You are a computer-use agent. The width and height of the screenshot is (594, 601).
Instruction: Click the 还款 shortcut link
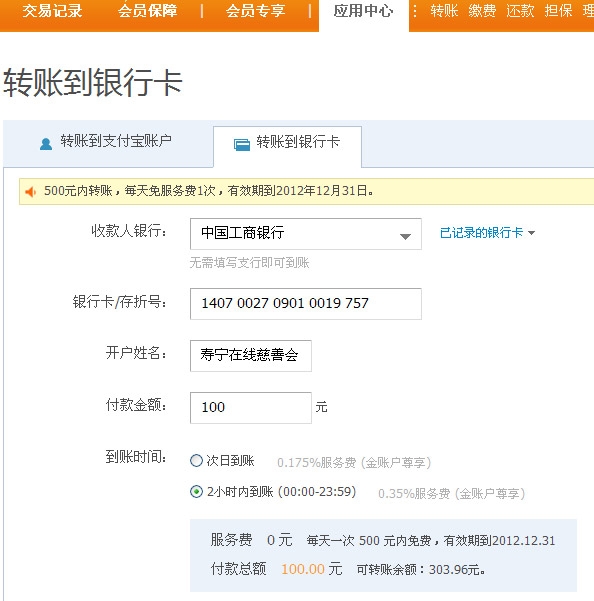click(520, 11)
